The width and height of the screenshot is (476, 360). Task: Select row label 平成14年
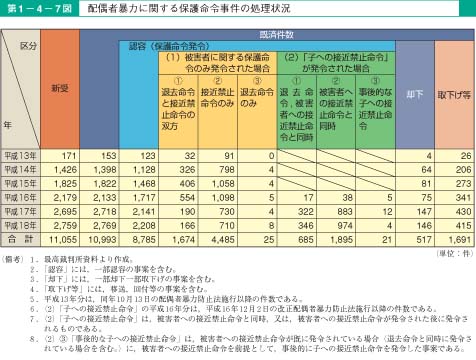pos(20,170)
